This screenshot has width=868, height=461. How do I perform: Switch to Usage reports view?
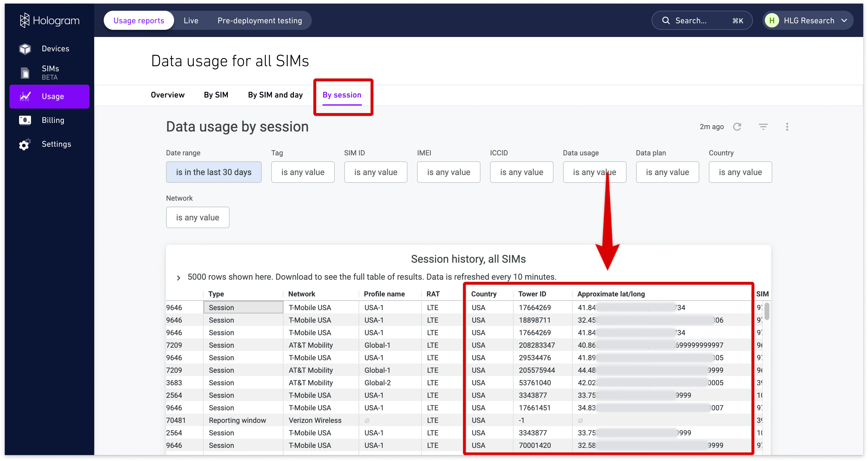tap(139, 21)
